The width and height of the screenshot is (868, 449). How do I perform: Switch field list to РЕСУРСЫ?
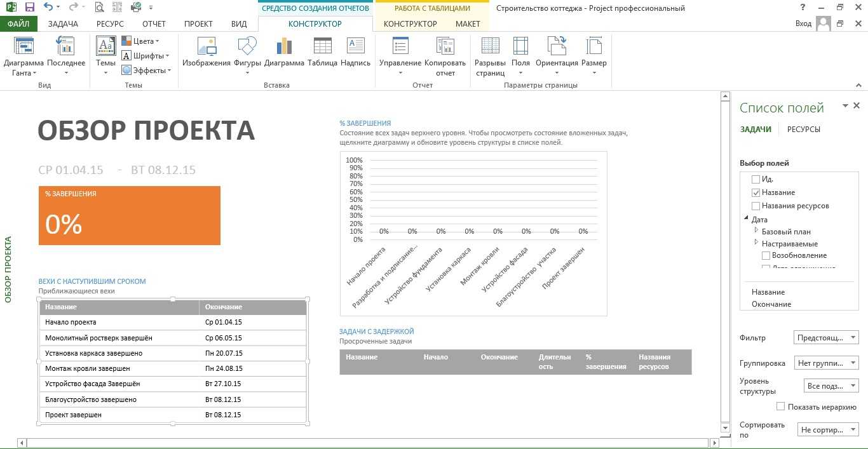(x=803, y=130)
